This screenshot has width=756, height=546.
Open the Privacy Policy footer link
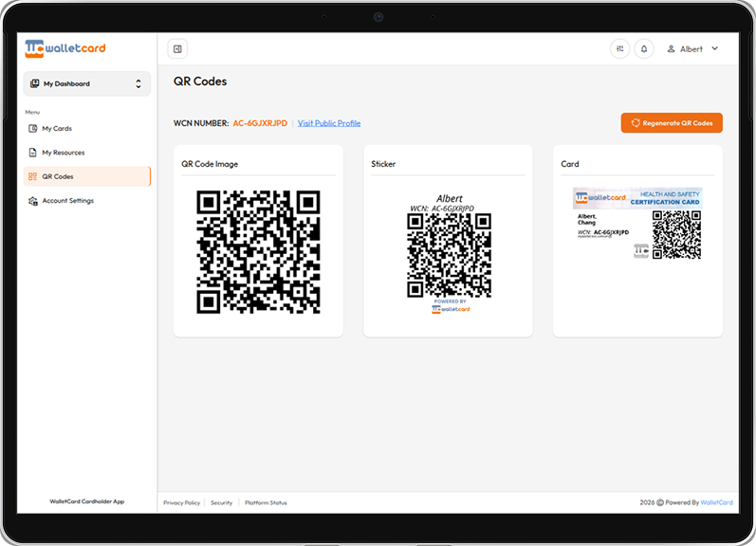[181, 502]
